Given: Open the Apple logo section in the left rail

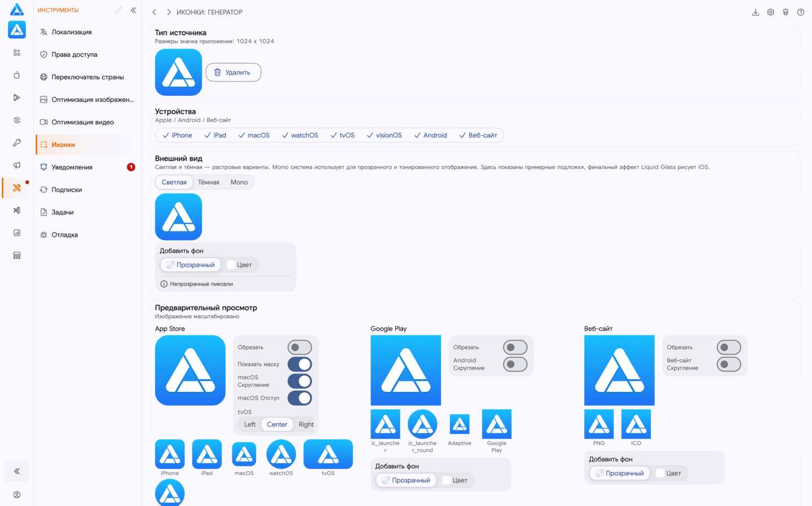Looking at the screenshot, I should [17, 75].
